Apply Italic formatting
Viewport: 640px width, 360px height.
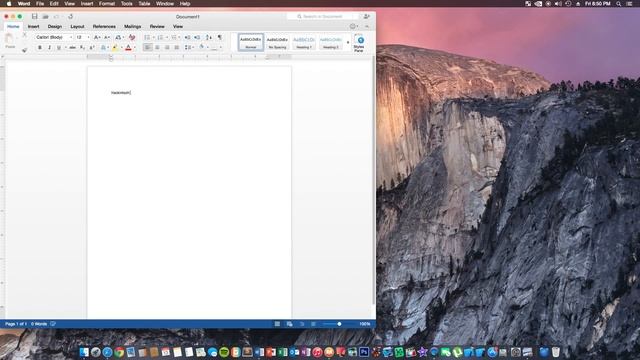coord(49,48)
